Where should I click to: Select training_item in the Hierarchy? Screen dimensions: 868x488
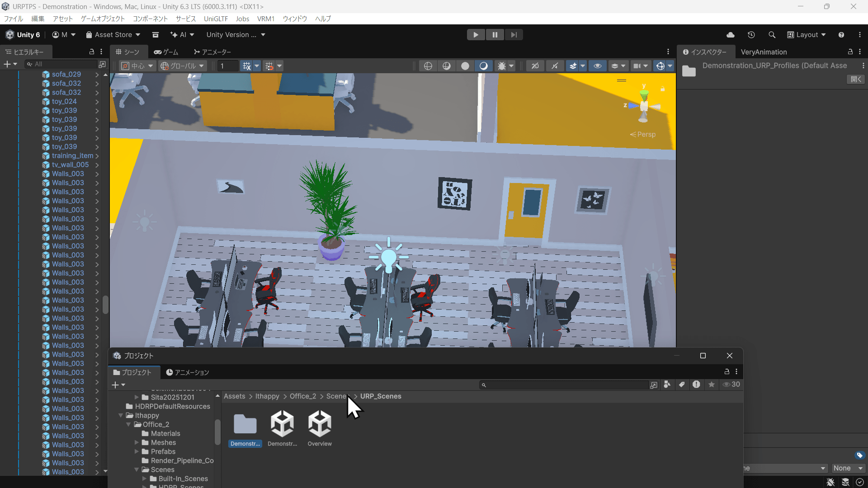(x=72, y=156)
